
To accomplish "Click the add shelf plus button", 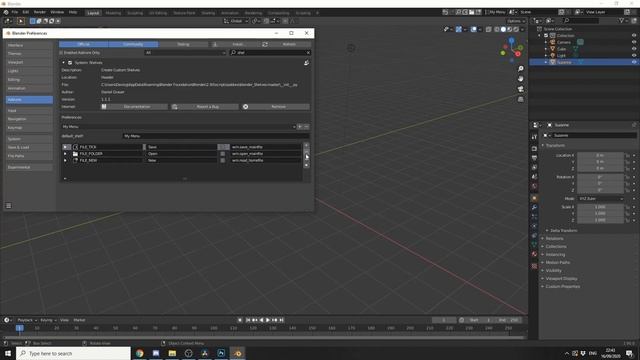I will pos(300,127).
